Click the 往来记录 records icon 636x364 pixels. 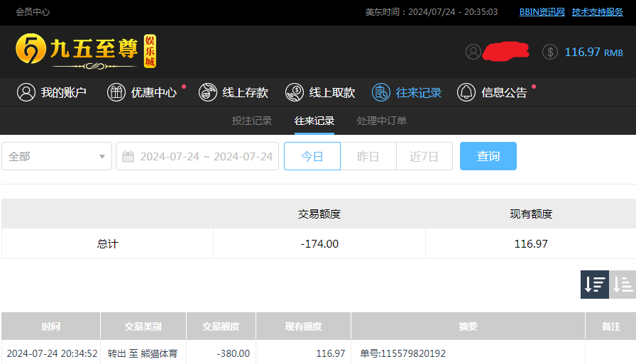click(x=381, y=92)
